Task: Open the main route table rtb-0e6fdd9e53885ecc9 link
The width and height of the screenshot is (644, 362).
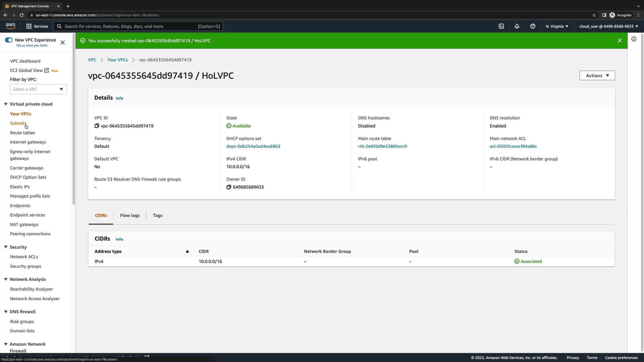Action: click(382, 146)
